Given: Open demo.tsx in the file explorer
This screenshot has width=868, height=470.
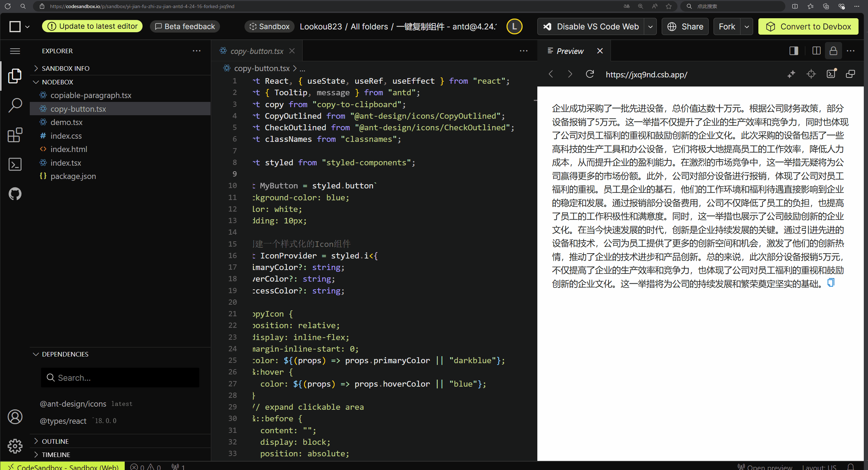Looking at the screenshot, I should click(x=67, y=122).
